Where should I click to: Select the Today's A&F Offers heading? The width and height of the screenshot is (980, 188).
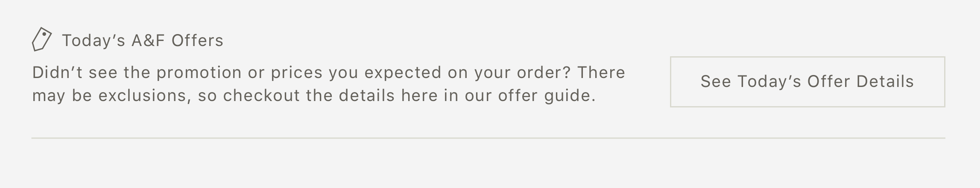click(x=143, y=40)
